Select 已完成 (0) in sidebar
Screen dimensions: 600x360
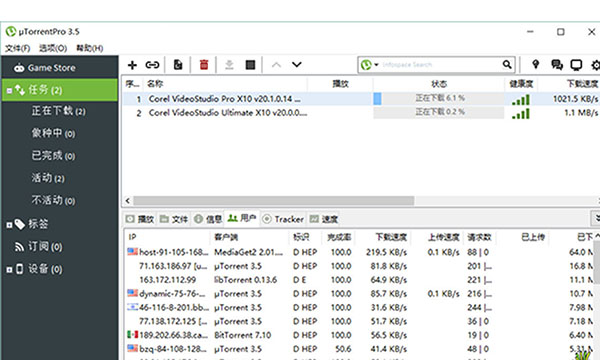pos(53,156)
